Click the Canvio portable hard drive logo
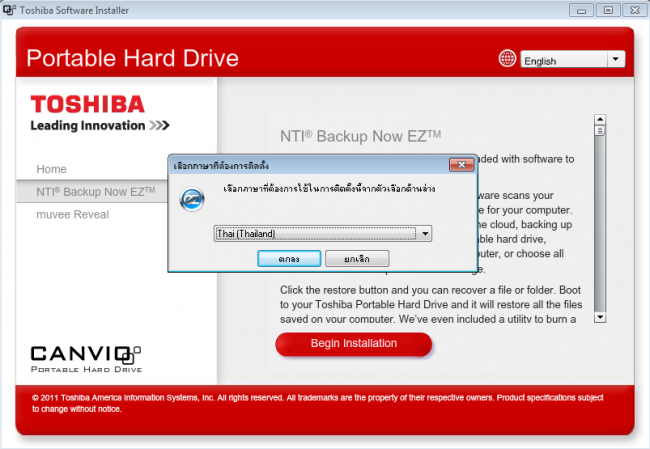 [86, 359]
